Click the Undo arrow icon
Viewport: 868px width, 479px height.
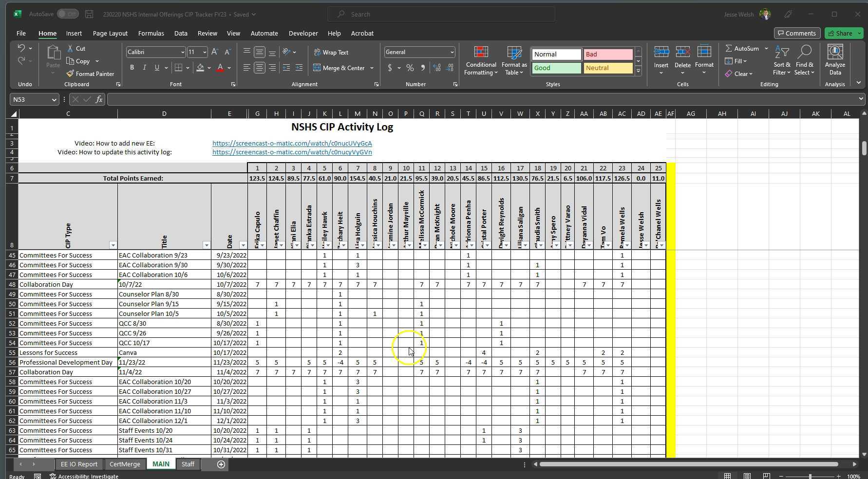pos(21,48)
